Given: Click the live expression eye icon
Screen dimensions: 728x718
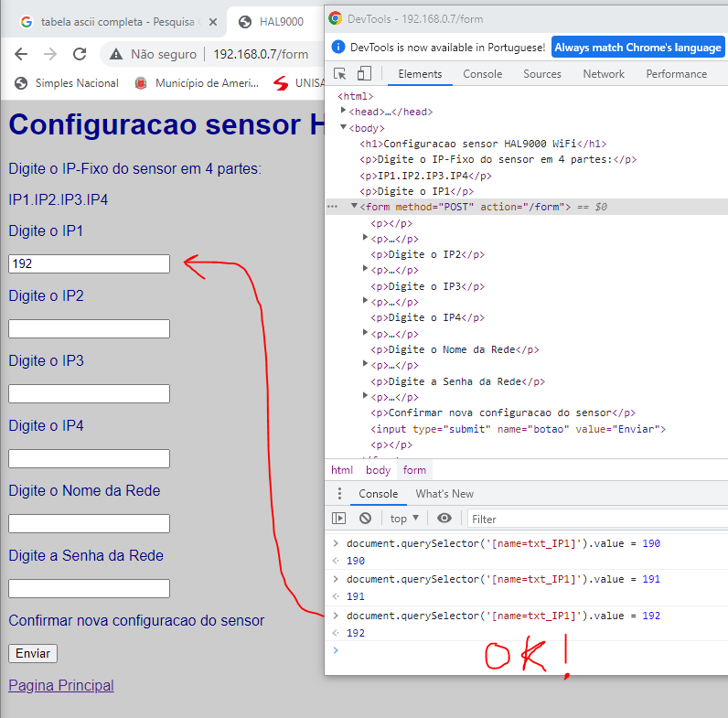Looking at the screenshot, I should 444,519.
